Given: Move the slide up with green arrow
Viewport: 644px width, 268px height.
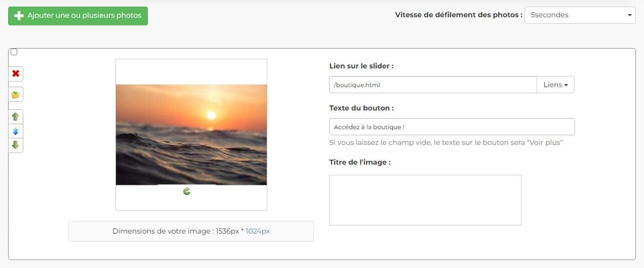Looking at the screenshot, I should pyautogui.click(x=16, y=117).
